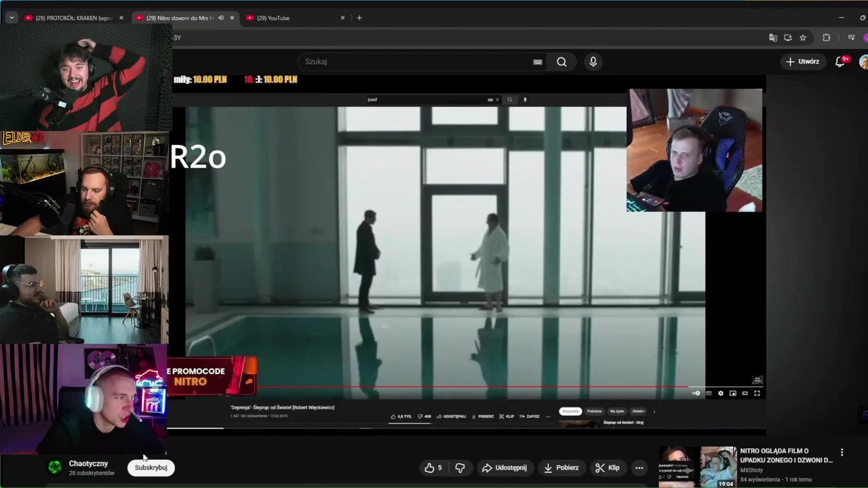Seek on the inner video red progress bar

pos(473,387)
